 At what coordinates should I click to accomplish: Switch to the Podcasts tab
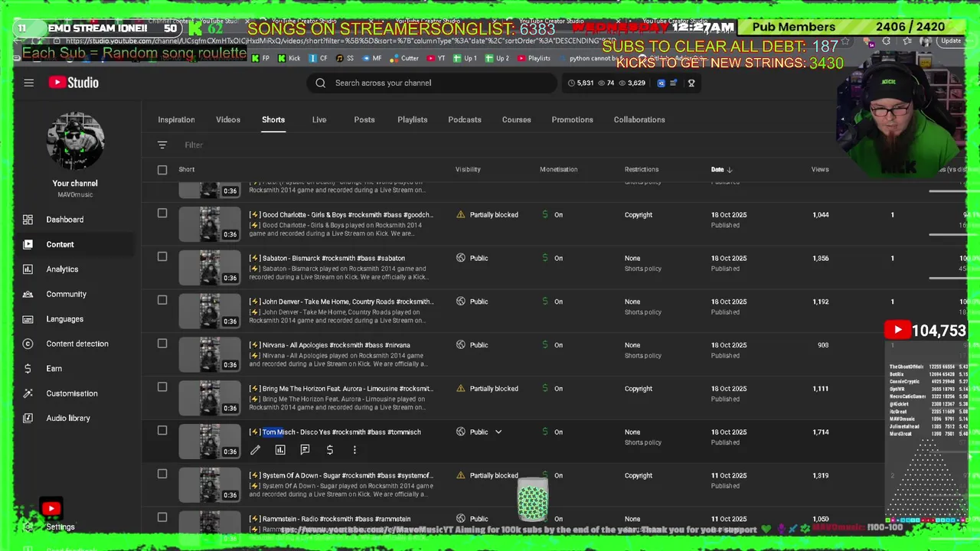(465, 120)
